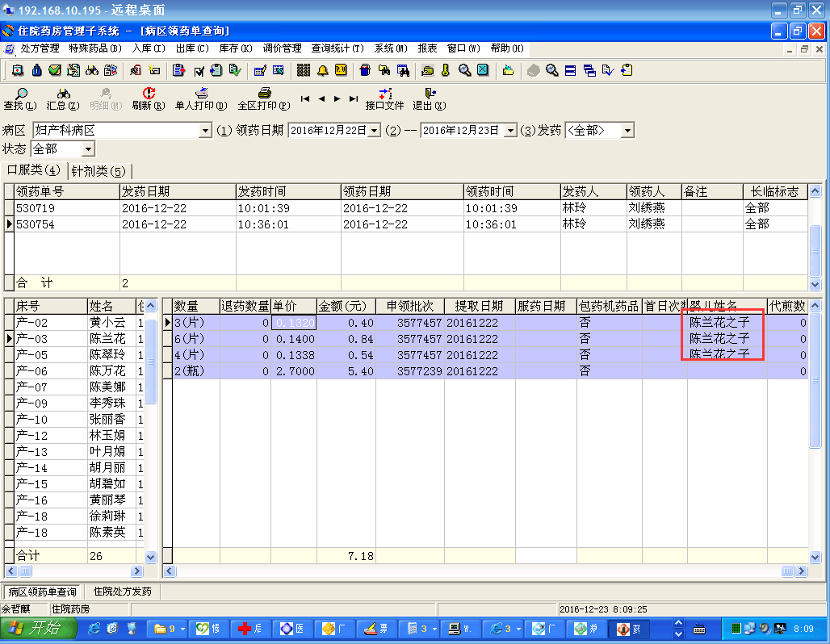Go to next record arrow

337,99
